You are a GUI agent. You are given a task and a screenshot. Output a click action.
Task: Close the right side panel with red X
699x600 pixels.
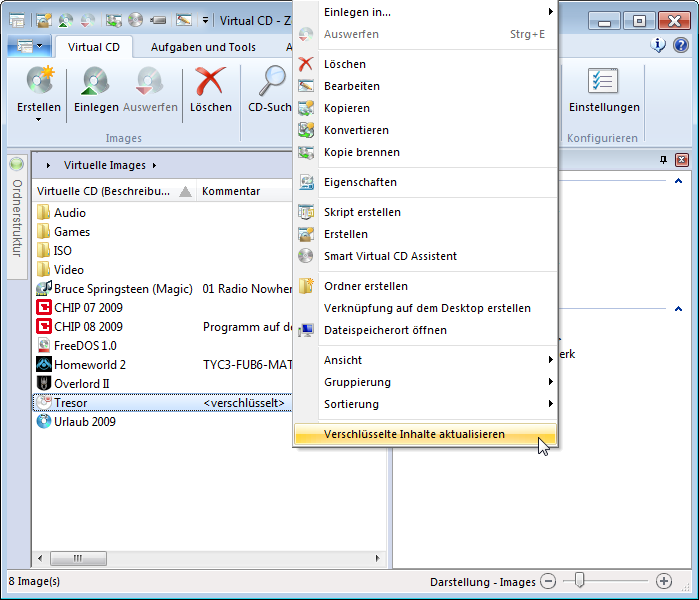[682, 160]
